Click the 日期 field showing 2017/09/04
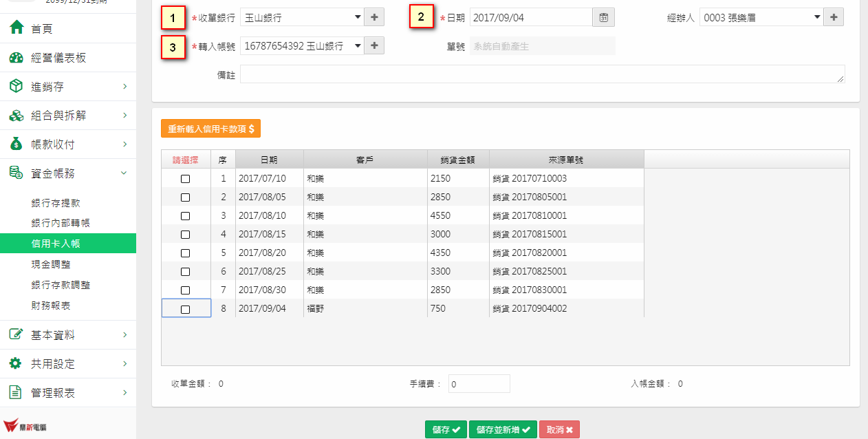Screen dimensions: 868x439 click(531, 18)
